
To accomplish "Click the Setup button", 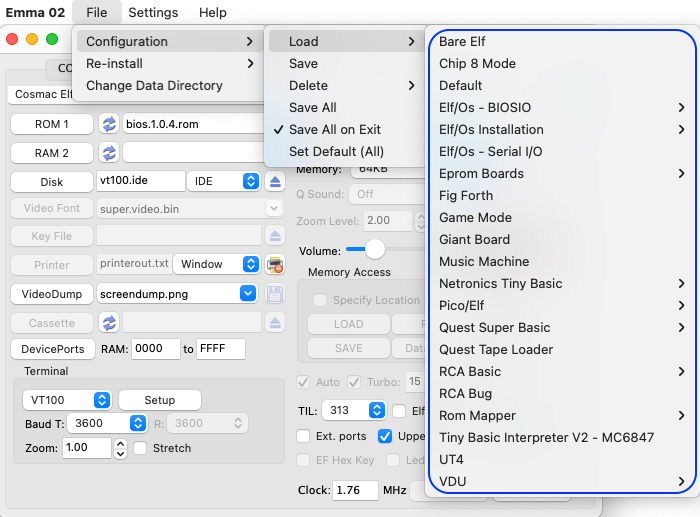I will pos(160,400).
